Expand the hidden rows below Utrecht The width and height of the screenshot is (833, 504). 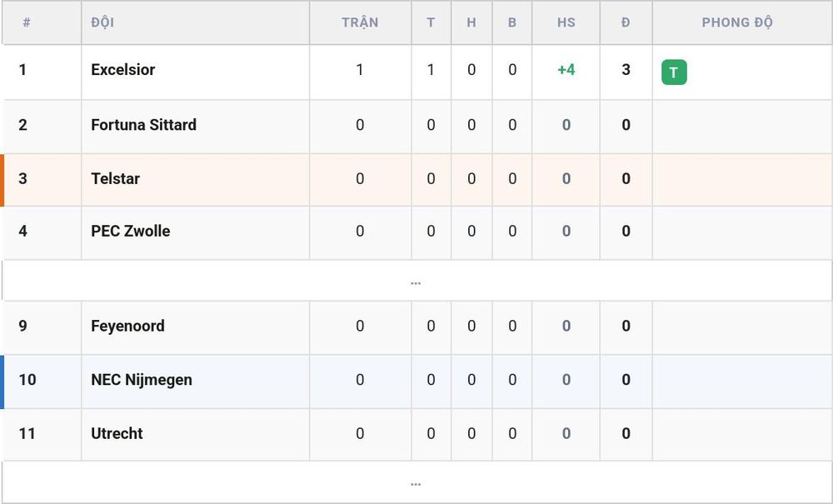[416, 482]
